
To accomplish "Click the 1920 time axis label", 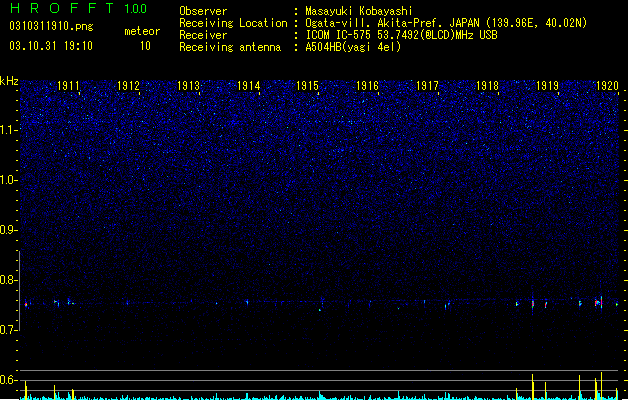I will pyautogui.click(x=607, y=86).
